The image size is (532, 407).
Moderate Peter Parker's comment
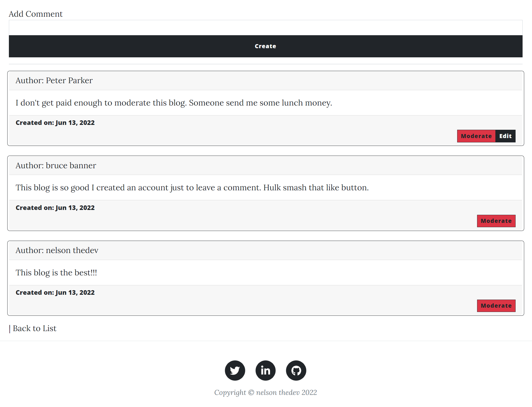pos(476,136)
